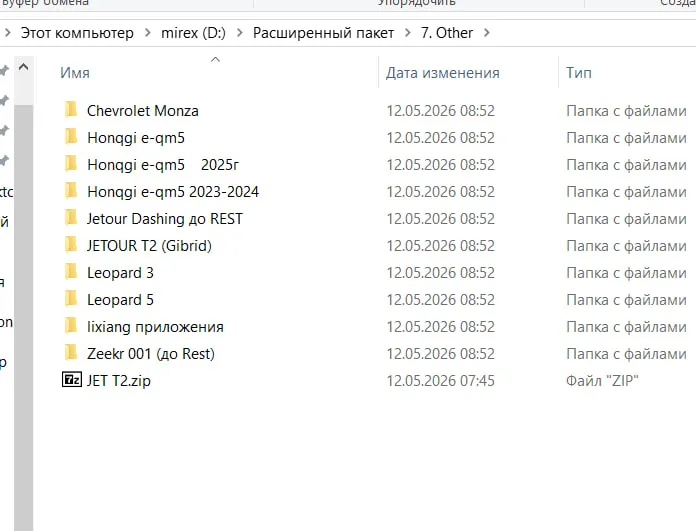Click the Файл "ZIP" type cell
This screenshot has height=531, width=696.
click(x=602, y=381)
